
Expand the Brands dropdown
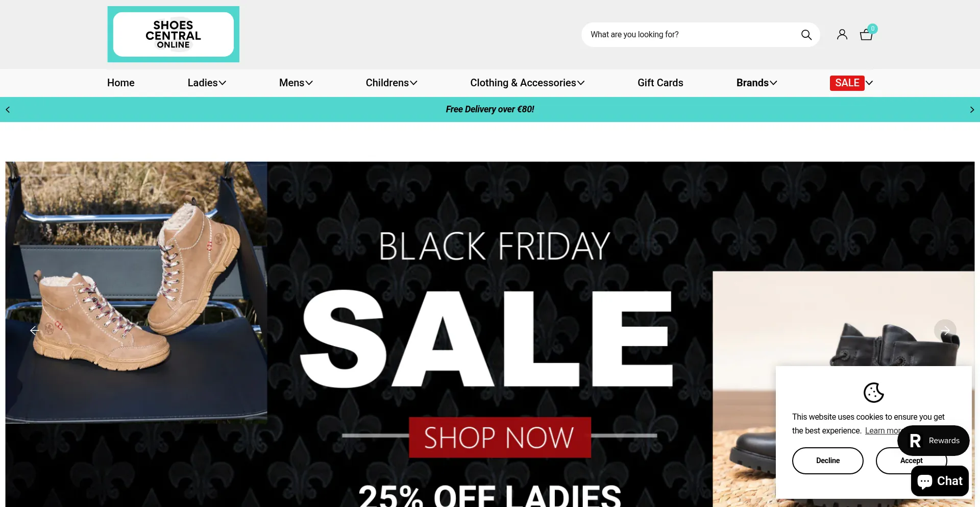point(757,83)
